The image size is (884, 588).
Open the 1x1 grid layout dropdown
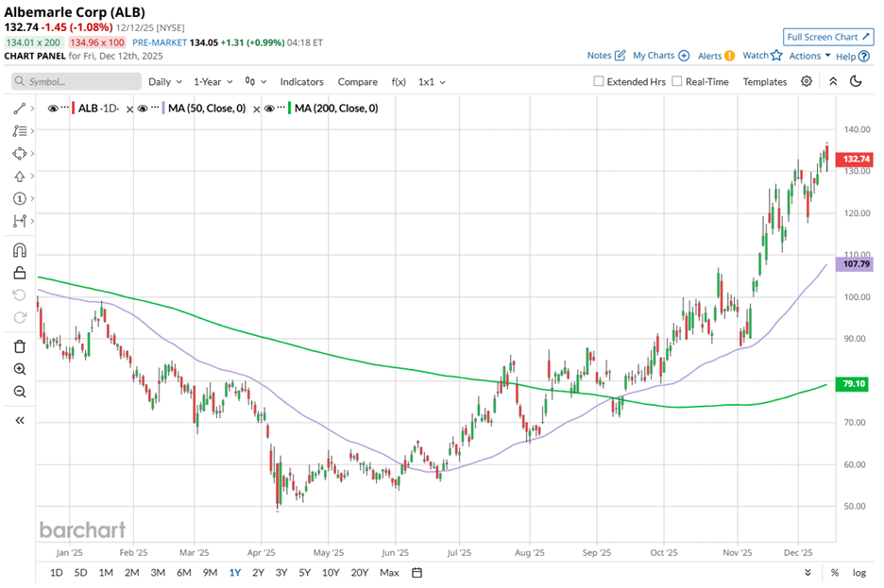point(432,82)
